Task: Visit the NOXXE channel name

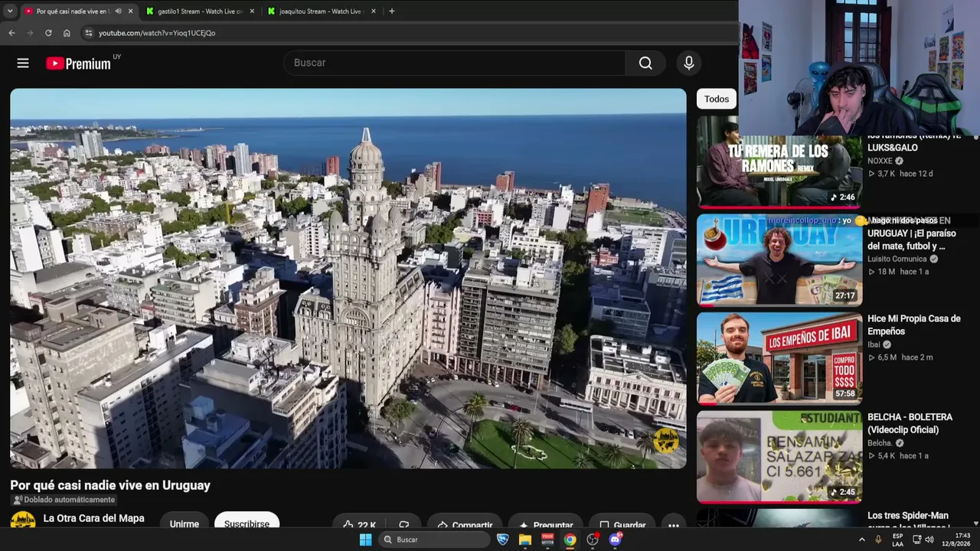Action: pos(880,161)
